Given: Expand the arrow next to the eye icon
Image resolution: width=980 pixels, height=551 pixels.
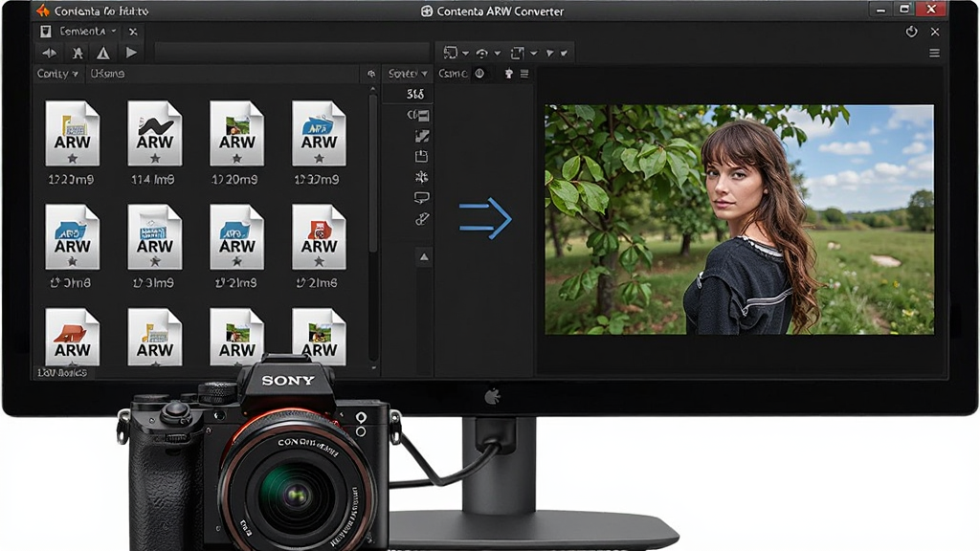Looking at the screenshot, I should (x=498, y=54).
